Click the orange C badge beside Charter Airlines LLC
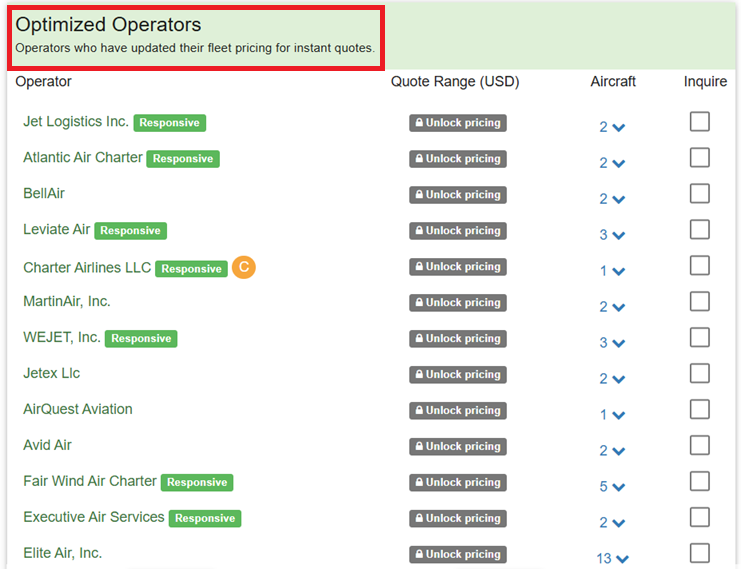This screenshot has width=741, height=569. point(244,267)
